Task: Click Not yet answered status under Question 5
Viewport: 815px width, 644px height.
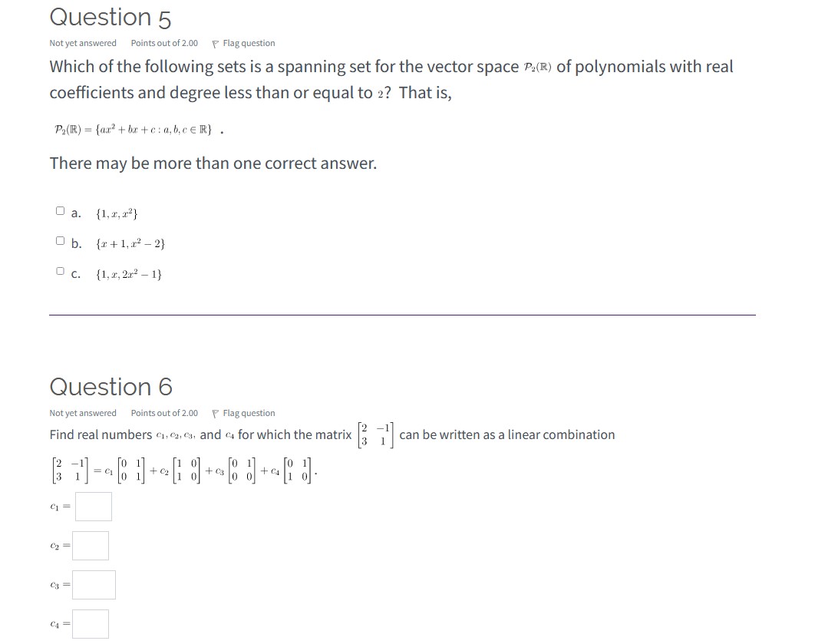Action: pyautogui.click(x=82, y=43)
